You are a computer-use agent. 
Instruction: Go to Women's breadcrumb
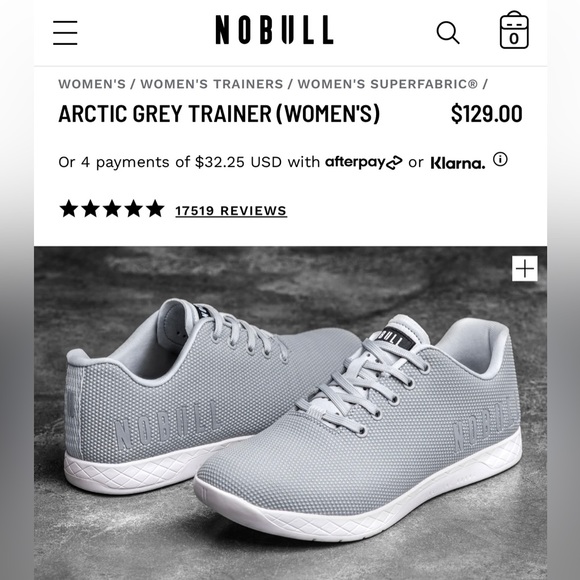[x=92, y=84]
